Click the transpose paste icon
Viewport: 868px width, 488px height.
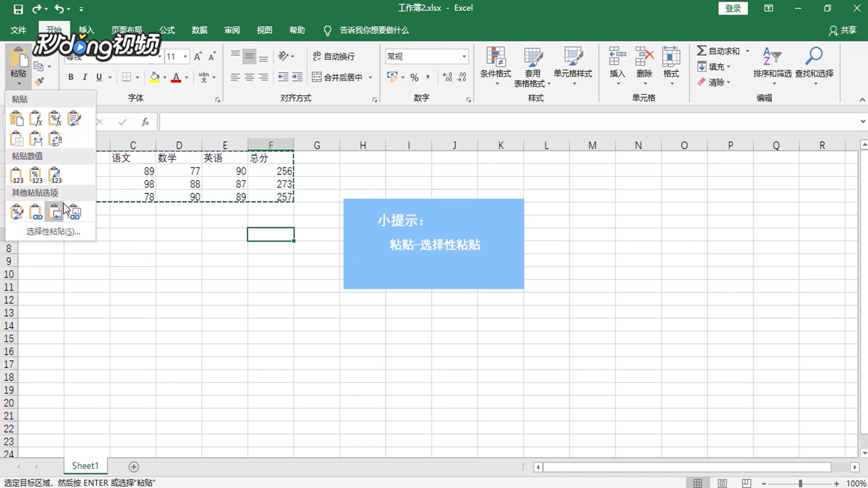tap(56, 139)
